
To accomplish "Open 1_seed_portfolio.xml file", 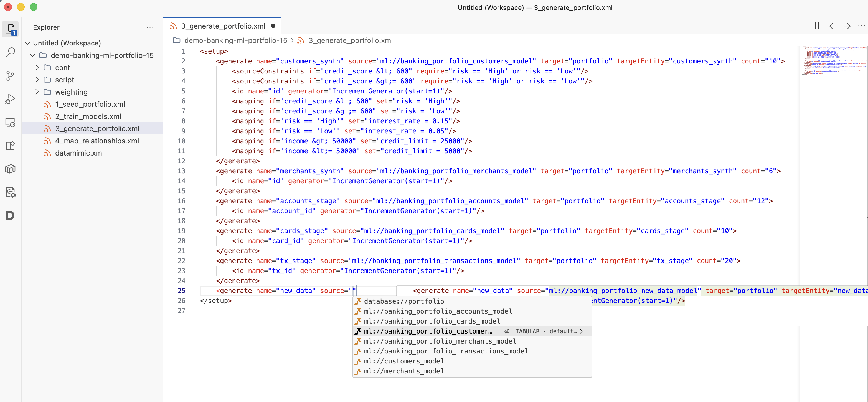I will coord(90,105).
